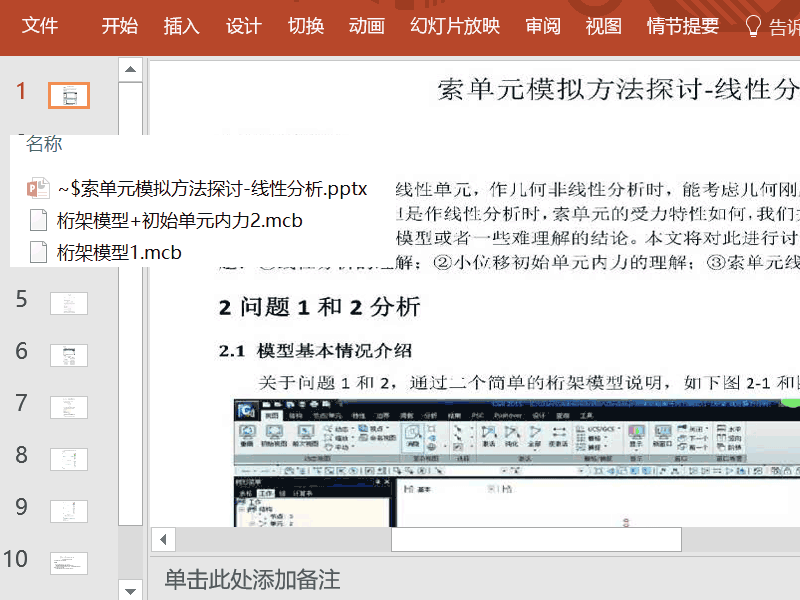The height and width of the screenshot is (600, 800).
Task: Select the 设计 ribbon tab
Action: point(243,26)
